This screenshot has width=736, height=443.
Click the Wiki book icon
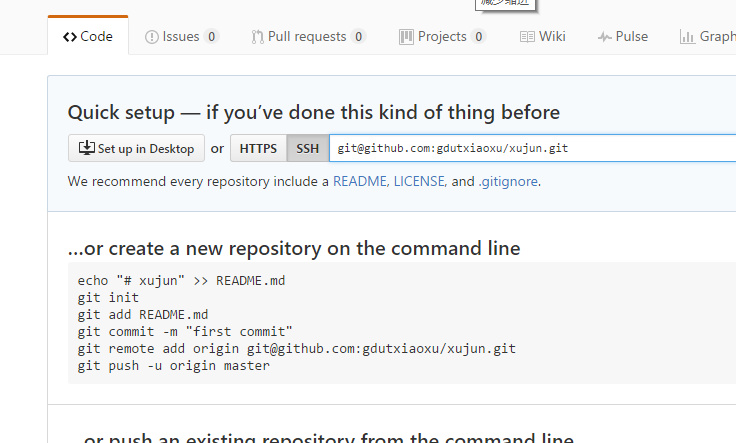(527, 37)
